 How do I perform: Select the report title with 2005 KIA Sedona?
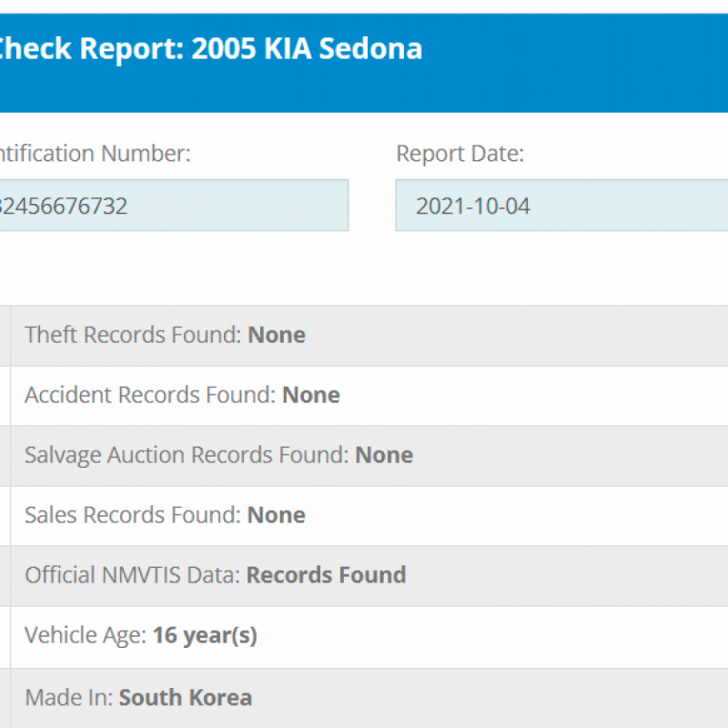211,48
